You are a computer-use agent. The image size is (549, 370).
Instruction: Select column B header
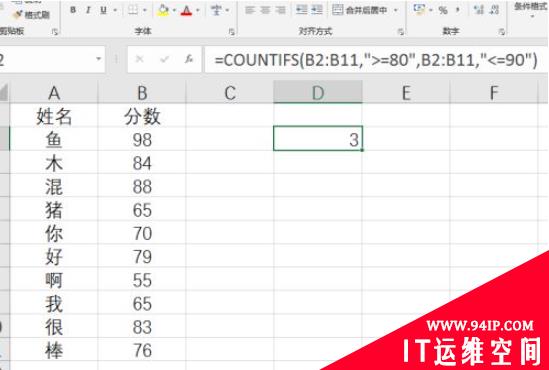[x=142, y=92]
